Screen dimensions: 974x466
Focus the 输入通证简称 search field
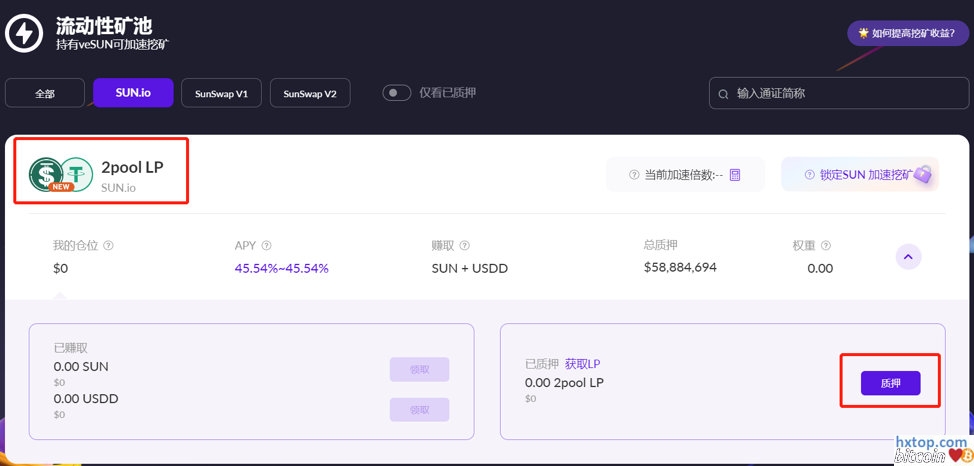pyautogui.click(x=845, y=94)
